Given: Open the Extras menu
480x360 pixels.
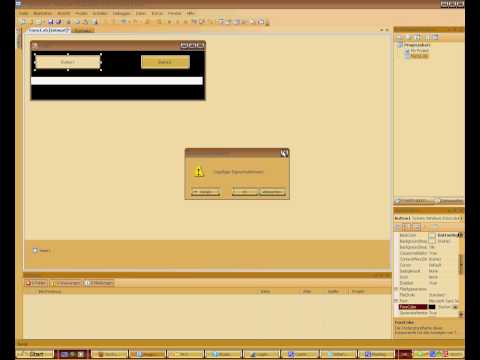Looking at the screenshot, I should pos(157,13).
